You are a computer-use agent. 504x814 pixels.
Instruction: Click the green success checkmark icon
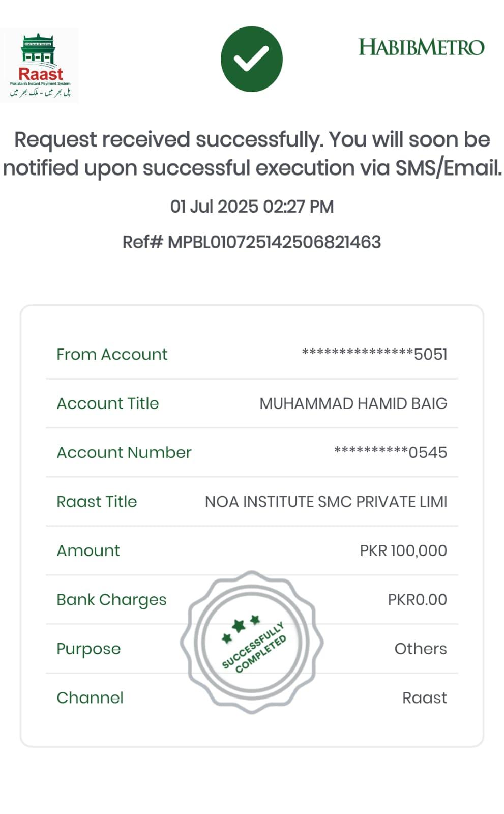(251, 59)
